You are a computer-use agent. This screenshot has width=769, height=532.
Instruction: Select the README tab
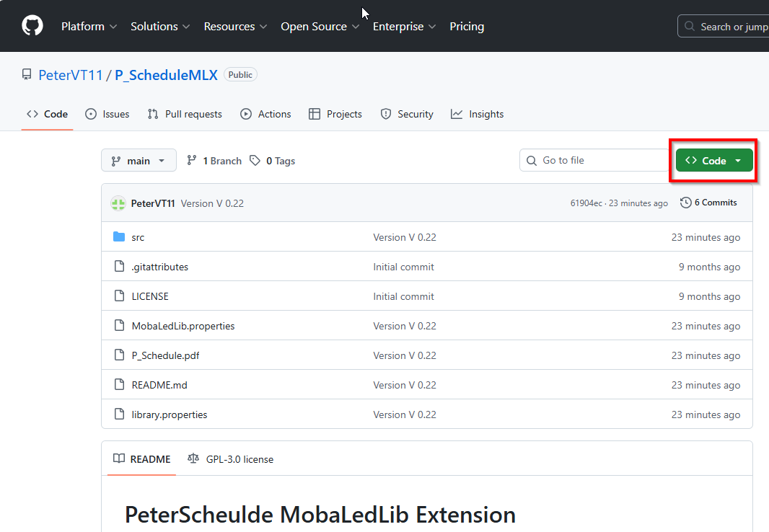coord(142,459)
